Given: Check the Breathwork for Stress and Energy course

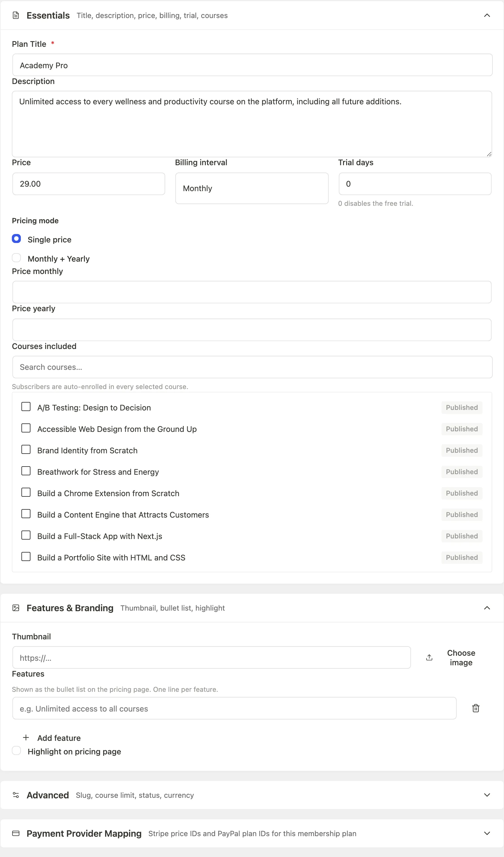Looking at the screenshot, I should (26, 471).
